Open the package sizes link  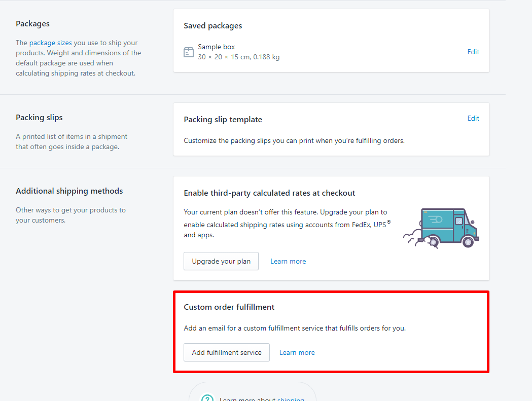(x=51, y=43)
